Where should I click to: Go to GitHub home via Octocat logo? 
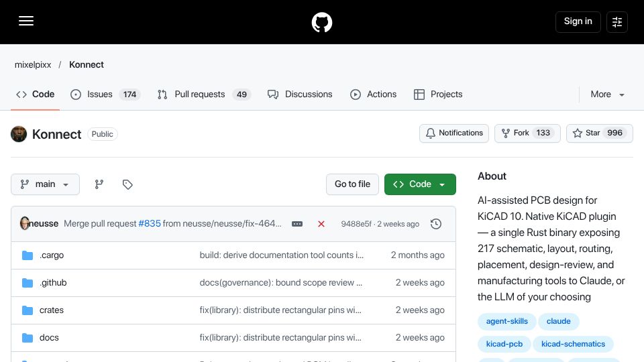coord(321,22)
